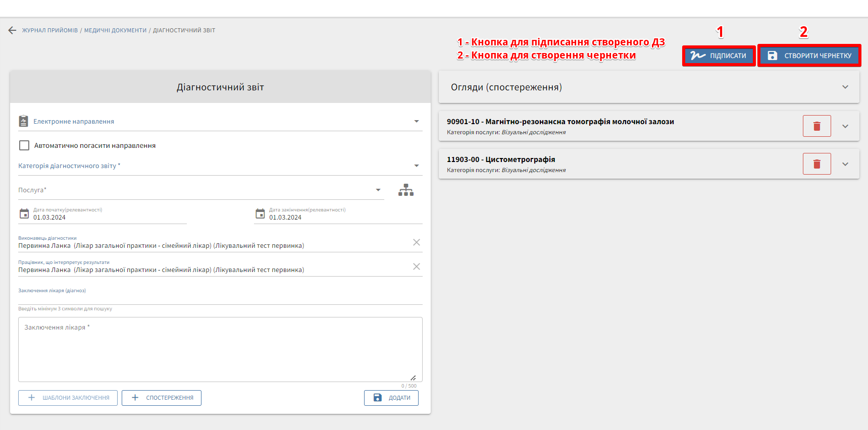Screen dimensions: 868x430
Task: Click the back arrow icon in breadcrumb
Action: (x=12, y=30)
